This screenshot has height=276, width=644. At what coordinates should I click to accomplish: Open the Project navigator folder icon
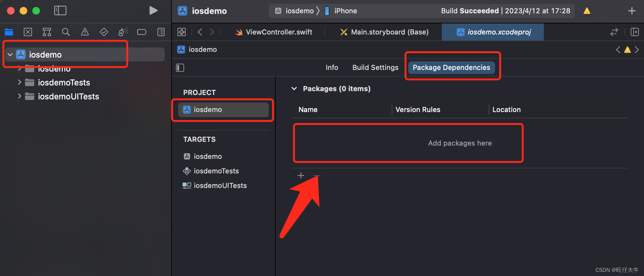9,32
